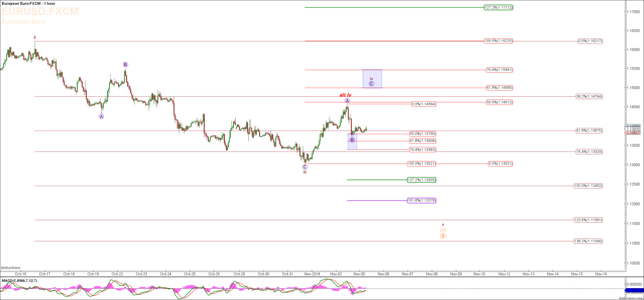
Task: Click the wave "ii" label at the top left
Action: [35, 37]
